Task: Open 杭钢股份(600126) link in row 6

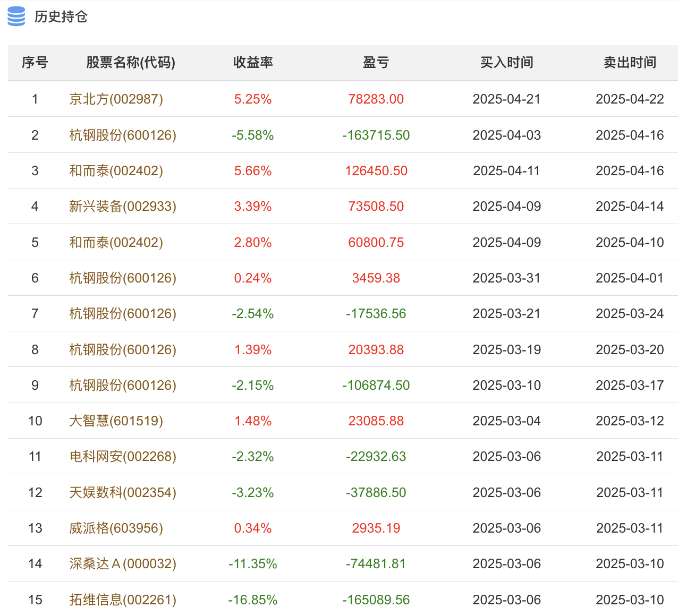Action: [x=123, y=278]
